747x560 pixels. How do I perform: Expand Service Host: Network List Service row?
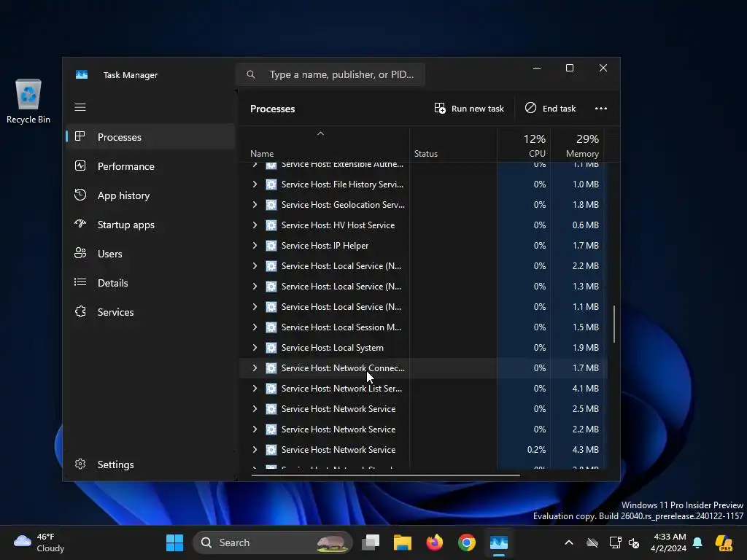tap(255, 389)
